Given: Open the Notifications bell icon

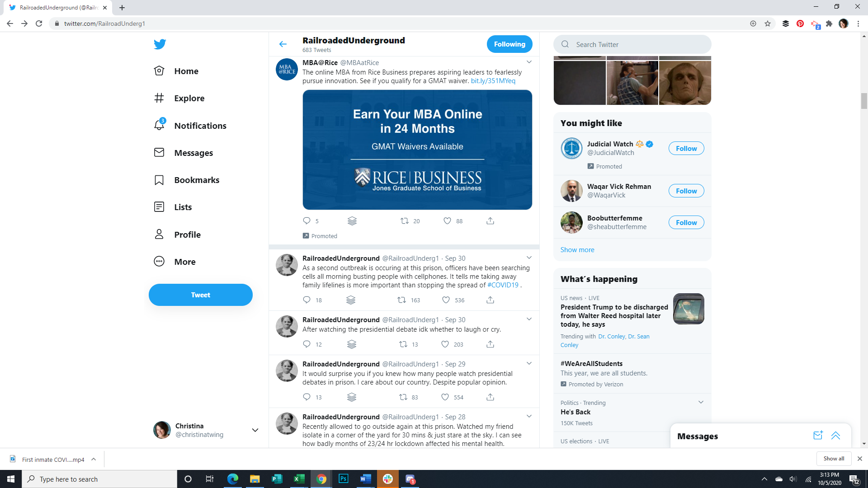Looking at the screenshot, I should (159, 125).
